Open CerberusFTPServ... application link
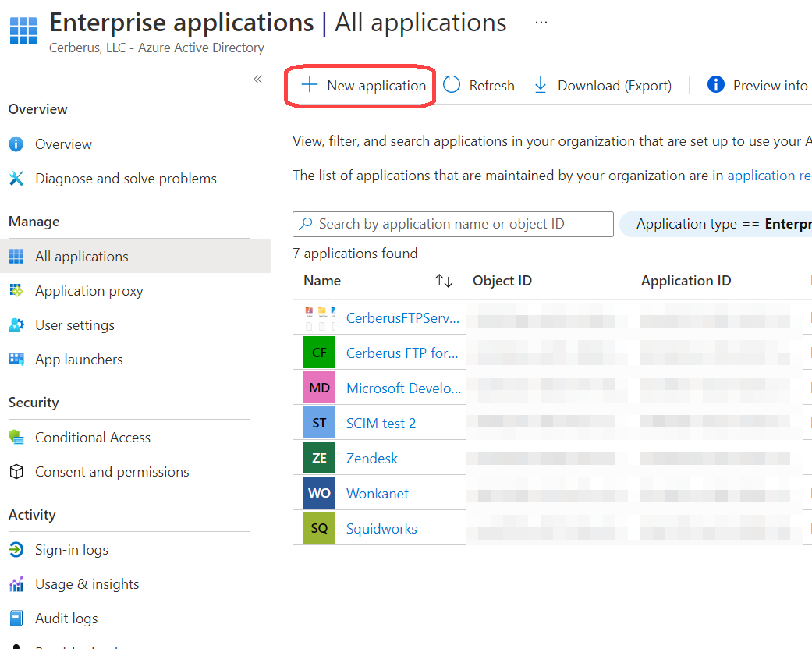812x649 pixels. (x=402, y=318)
